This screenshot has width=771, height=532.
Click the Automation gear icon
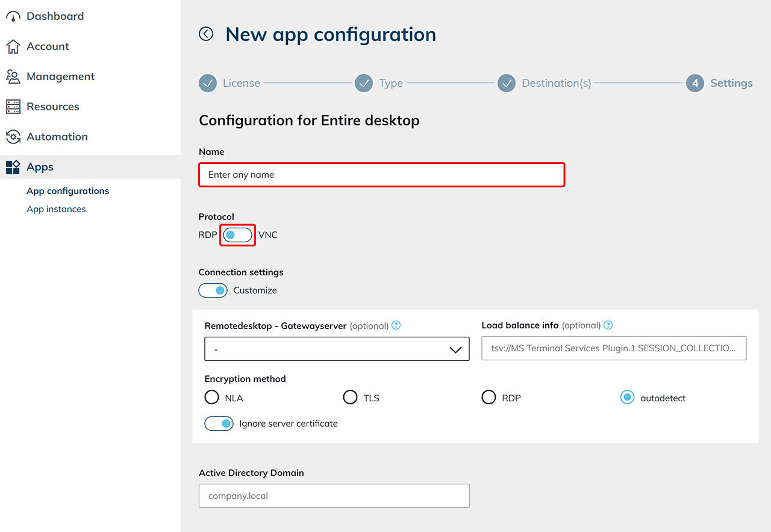click(x=13, y=137)
